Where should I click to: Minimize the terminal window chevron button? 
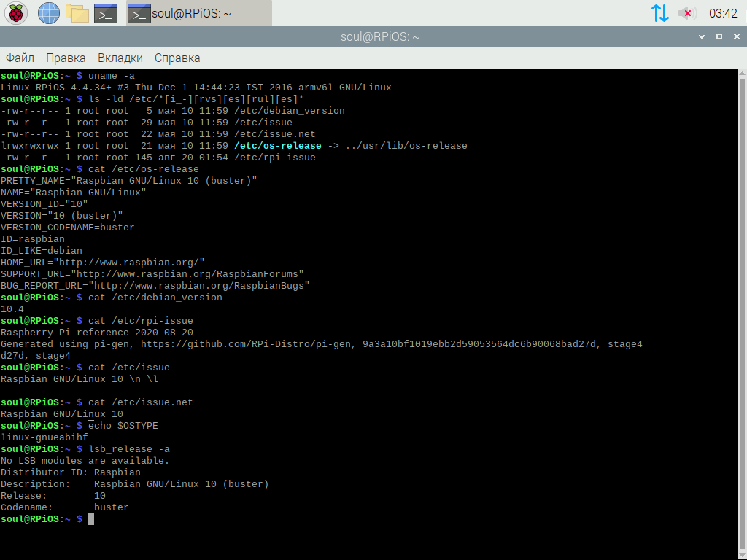point(702,36)
